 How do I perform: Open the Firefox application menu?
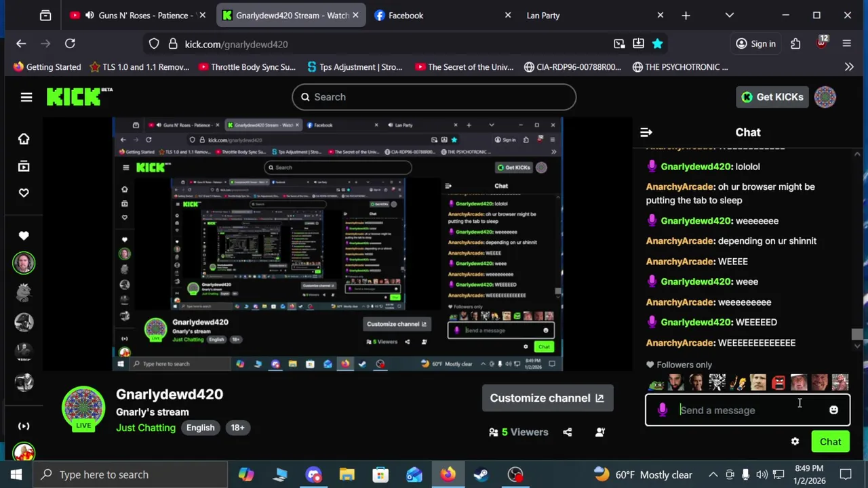point(846,43)
